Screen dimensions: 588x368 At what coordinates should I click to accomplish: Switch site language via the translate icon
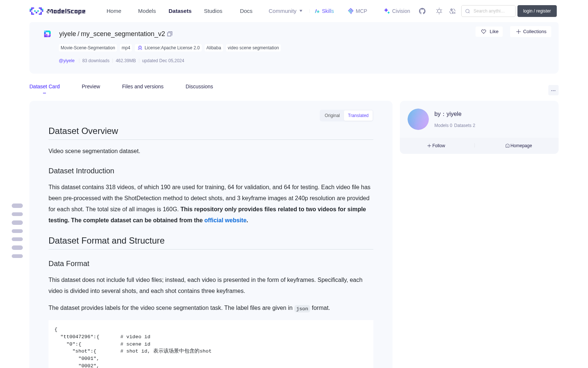[x=453, y=11]
